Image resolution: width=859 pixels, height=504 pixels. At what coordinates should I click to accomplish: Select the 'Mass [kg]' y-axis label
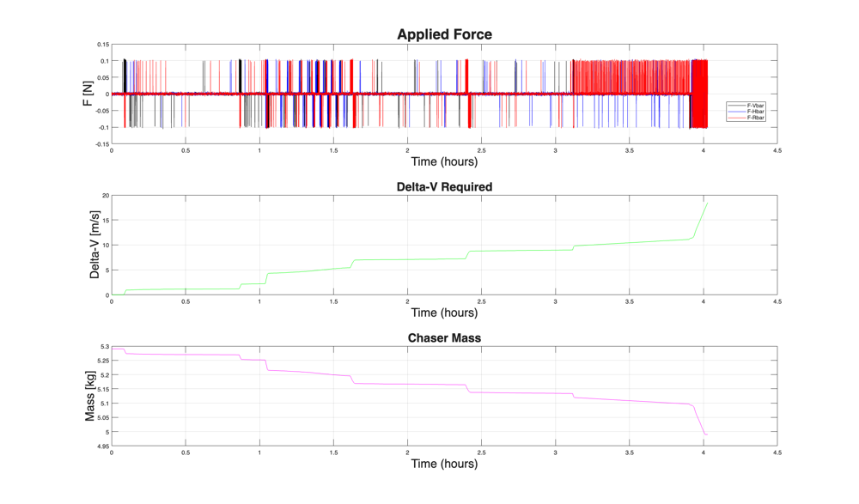[x=90, y=396]
